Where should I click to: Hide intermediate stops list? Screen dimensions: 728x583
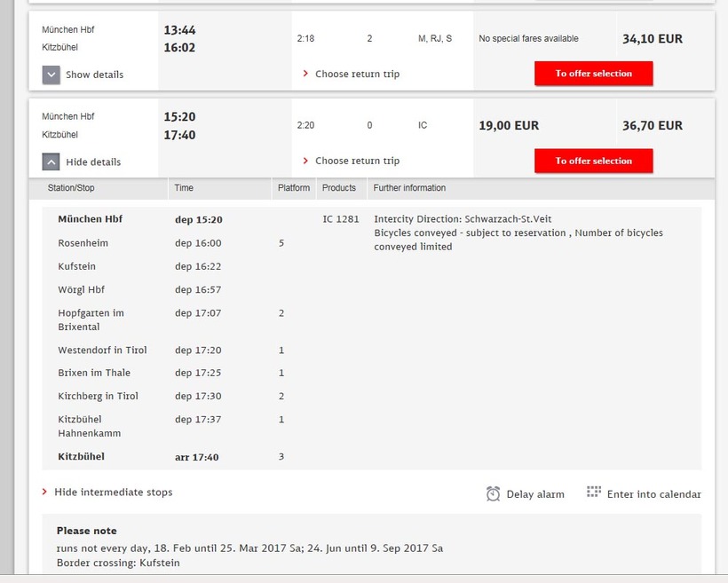(113, 492)
